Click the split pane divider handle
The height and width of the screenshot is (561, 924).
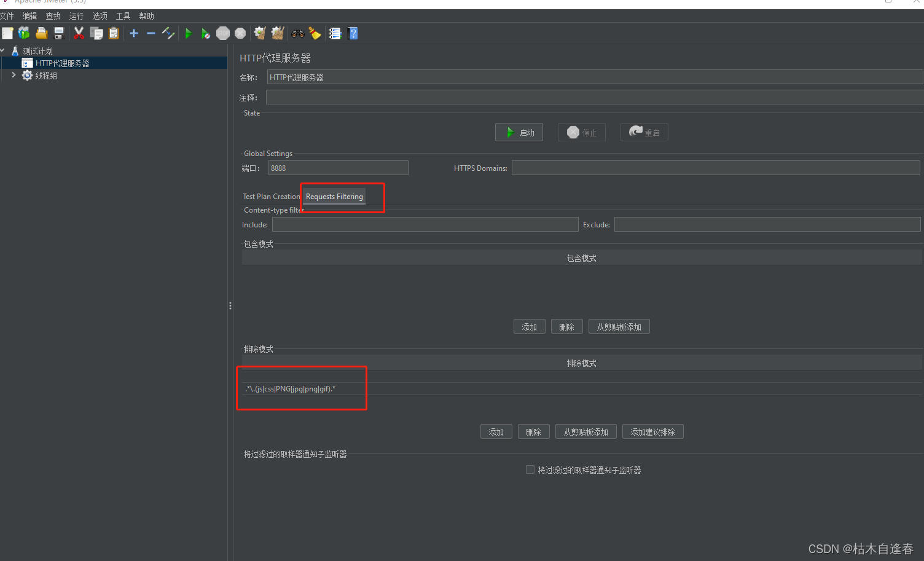[x=230, y=305]
